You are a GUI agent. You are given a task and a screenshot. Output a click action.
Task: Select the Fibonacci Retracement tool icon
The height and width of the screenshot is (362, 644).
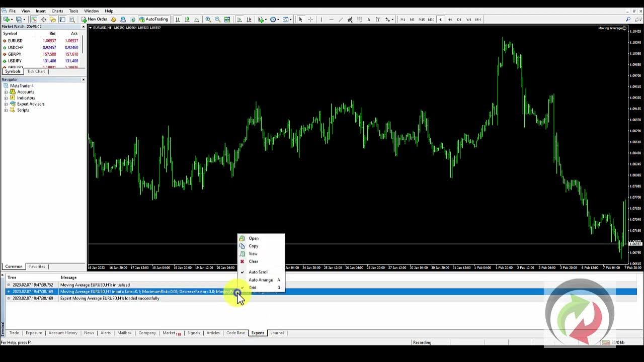tap(359, 20)
